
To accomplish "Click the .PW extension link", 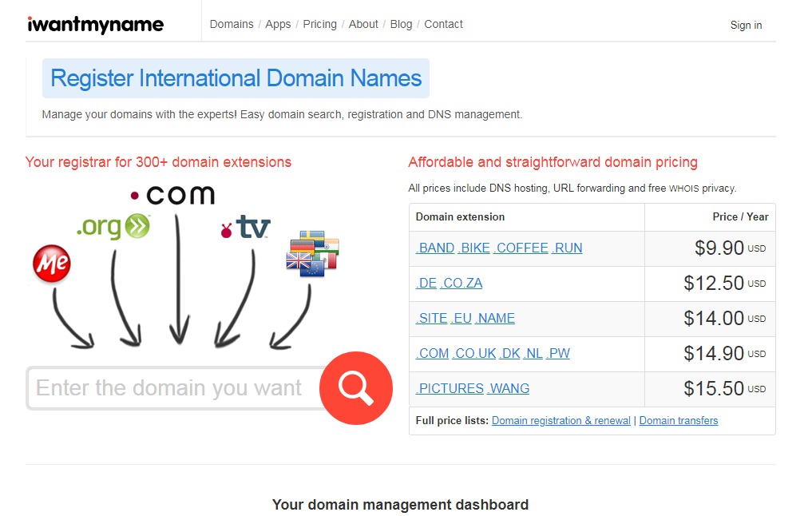I will pos(558,353).
